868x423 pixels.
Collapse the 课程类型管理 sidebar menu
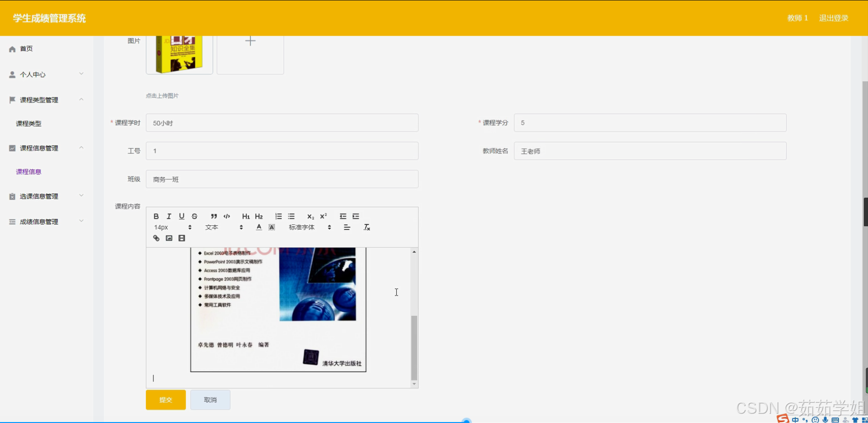pyautogui.click(x=46, y=100)
